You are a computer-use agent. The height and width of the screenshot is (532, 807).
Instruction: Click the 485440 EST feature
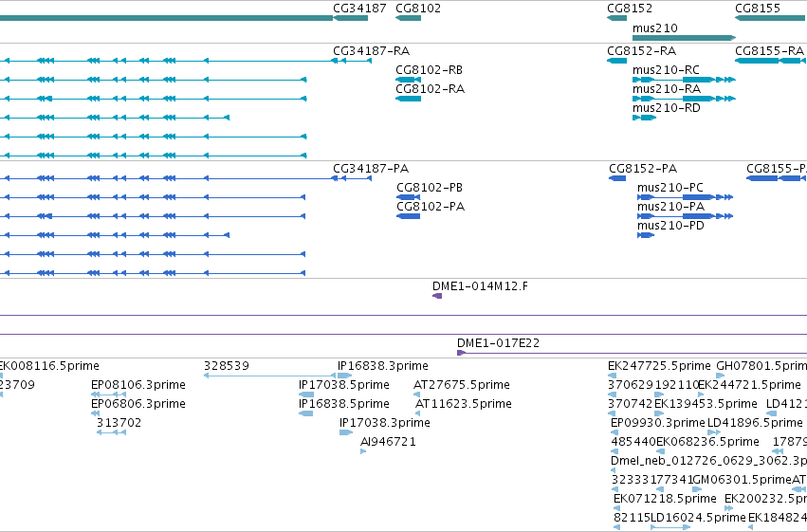click(x=614, y=451)
